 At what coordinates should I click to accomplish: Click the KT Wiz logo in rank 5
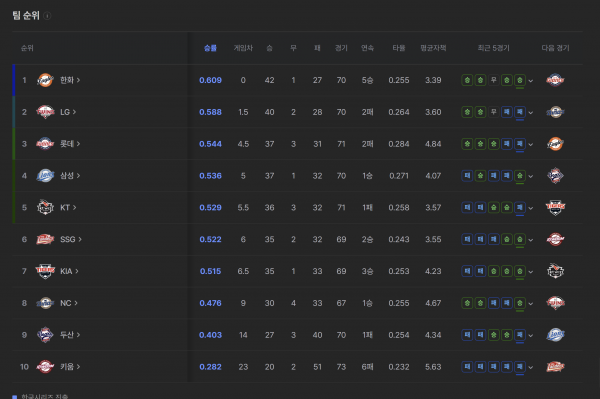pos(45,207)
